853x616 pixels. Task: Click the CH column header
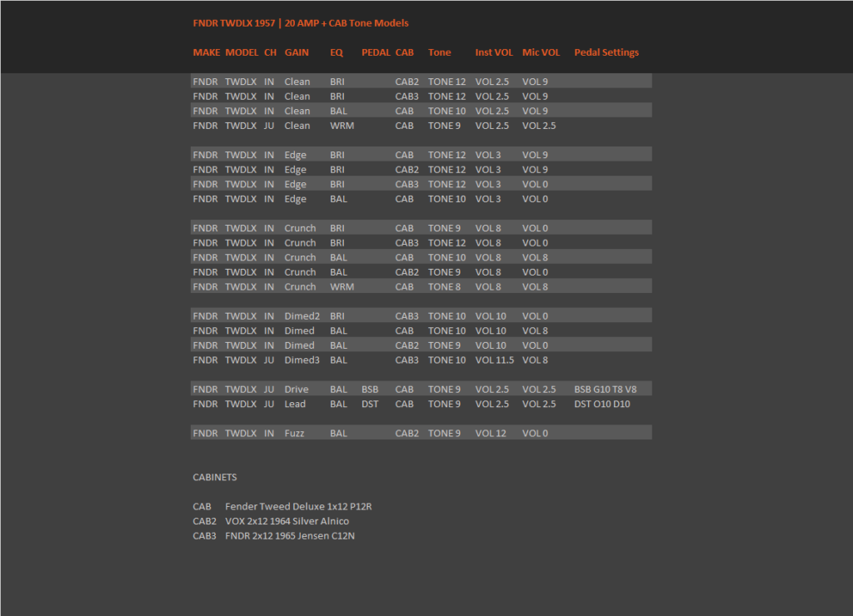click(271, 52)
